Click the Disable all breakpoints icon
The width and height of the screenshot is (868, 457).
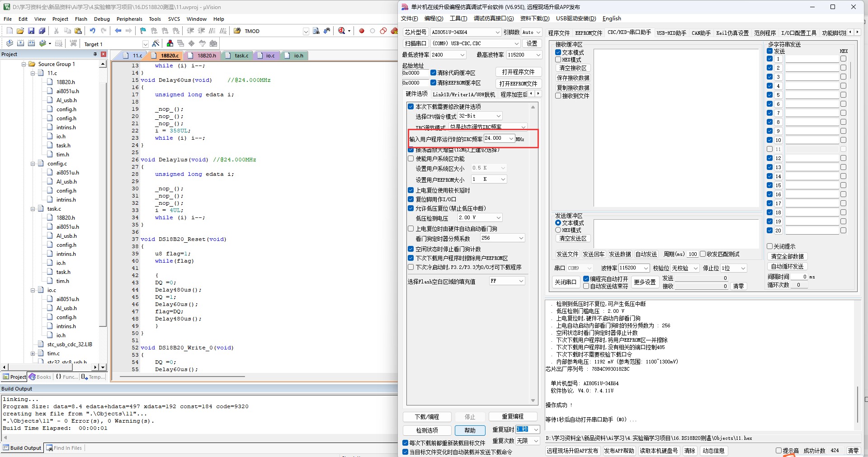tap(383, 31)
